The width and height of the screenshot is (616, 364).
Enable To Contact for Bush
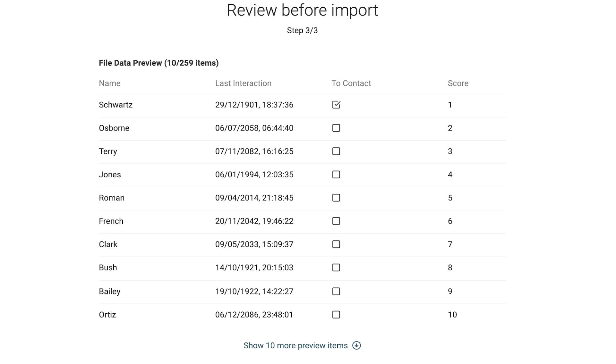pyautogui.click(x=336, y=267)
